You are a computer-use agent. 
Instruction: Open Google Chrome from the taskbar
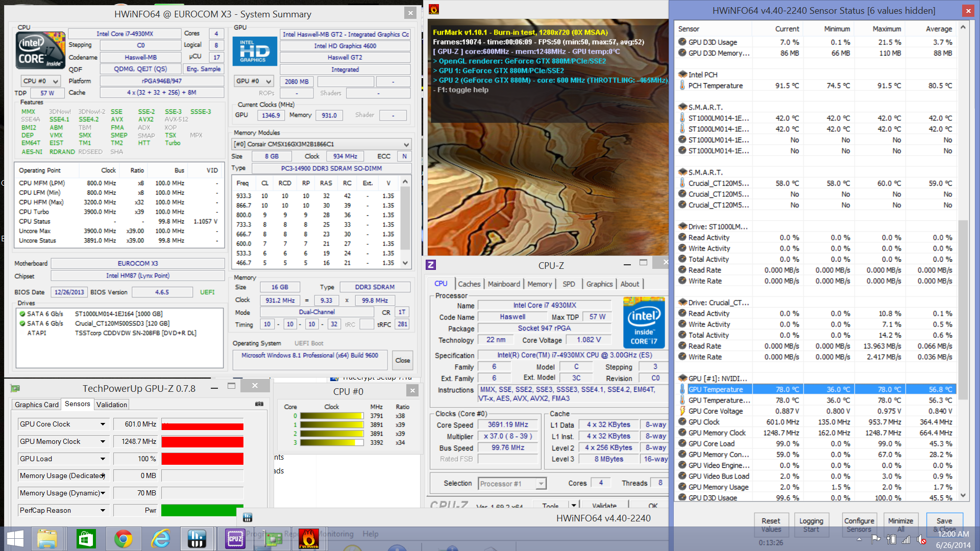point(123,539)
